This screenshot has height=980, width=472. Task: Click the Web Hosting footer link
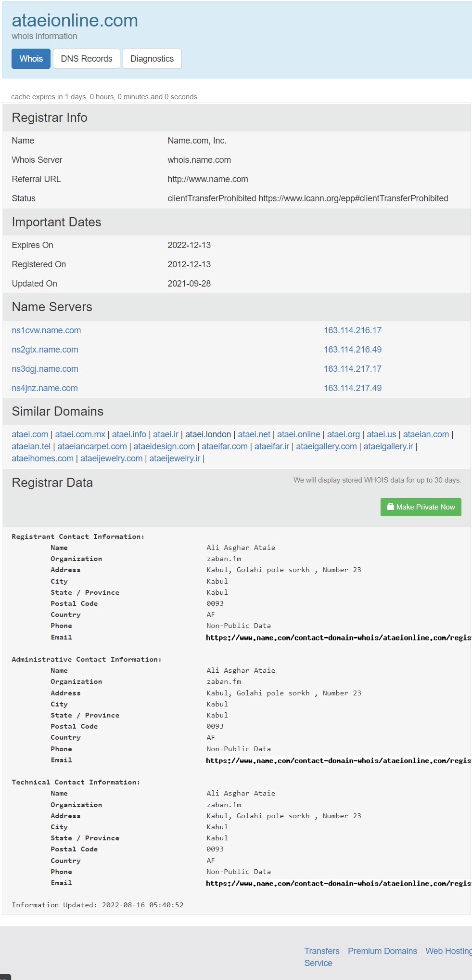(448, 951)
